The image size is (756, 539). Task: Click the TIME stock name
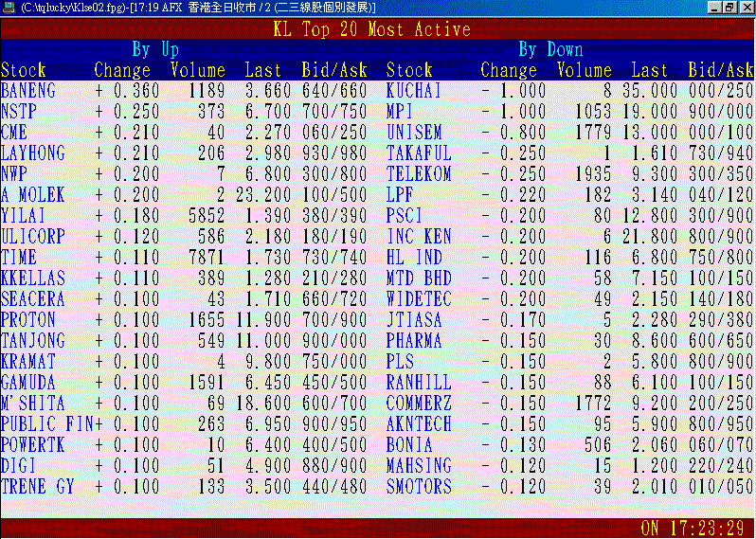[x=19, y=257]
